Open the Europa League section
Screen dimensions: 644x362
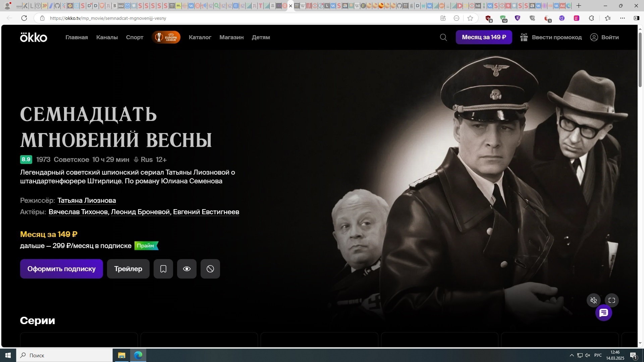point(166,37)
